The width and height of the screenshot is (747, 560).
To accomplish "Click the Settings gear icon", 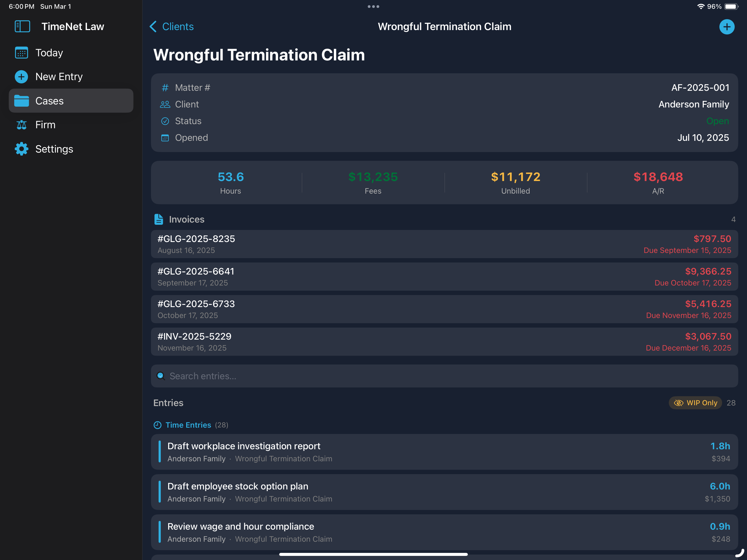I will click(22, 149).
